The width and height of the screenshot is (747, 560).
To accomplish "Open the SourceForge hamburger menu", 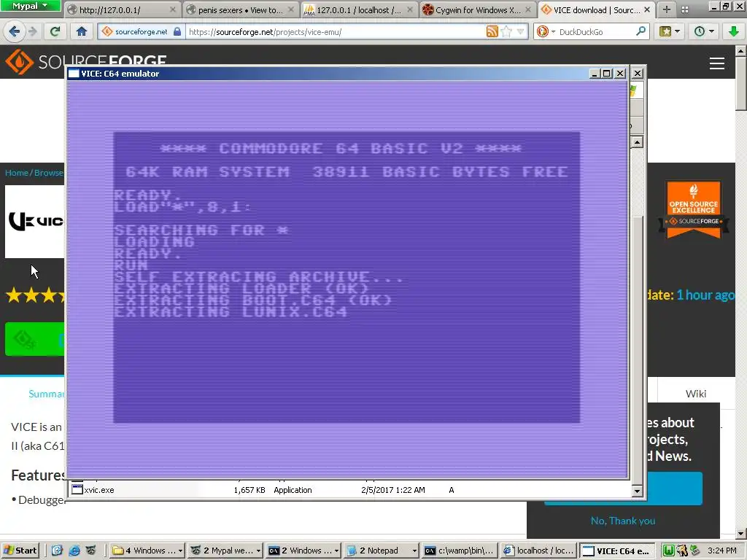I will 716,63.
